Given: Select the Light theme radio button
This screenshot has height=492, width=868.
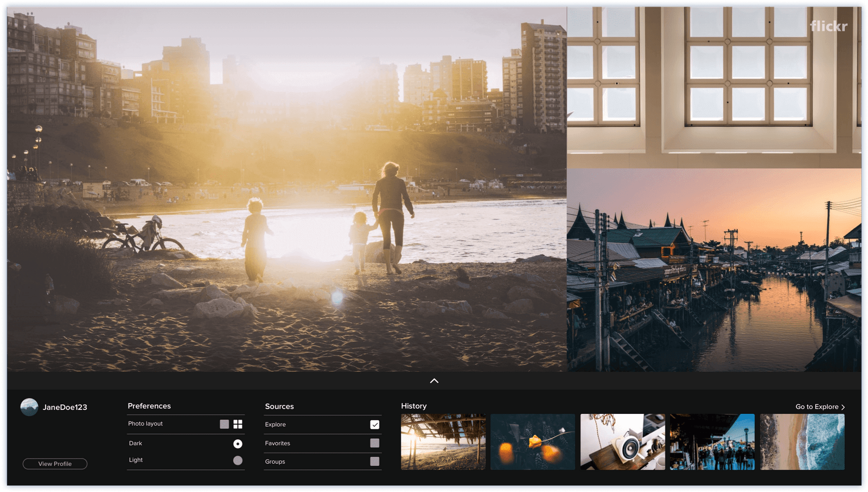Looking at the screenshot, I should (238, 461).
